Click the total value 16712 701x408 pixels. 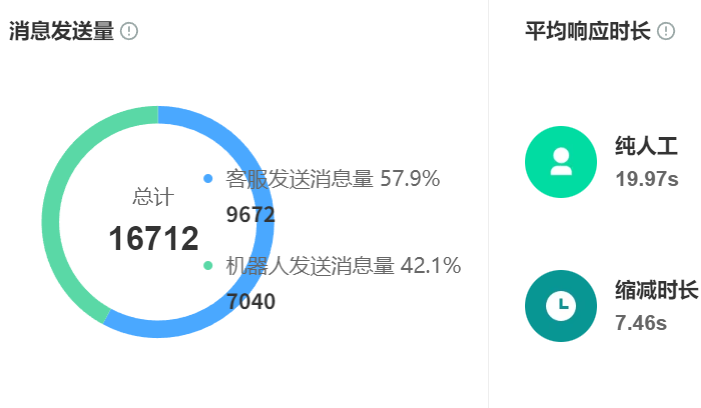tap(153, 239)
